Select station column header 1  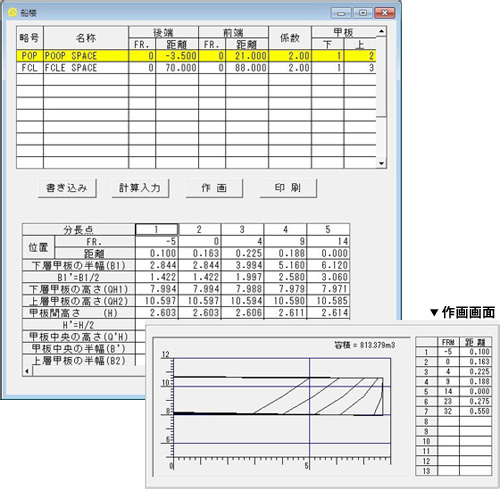click(x=157, y=229)
